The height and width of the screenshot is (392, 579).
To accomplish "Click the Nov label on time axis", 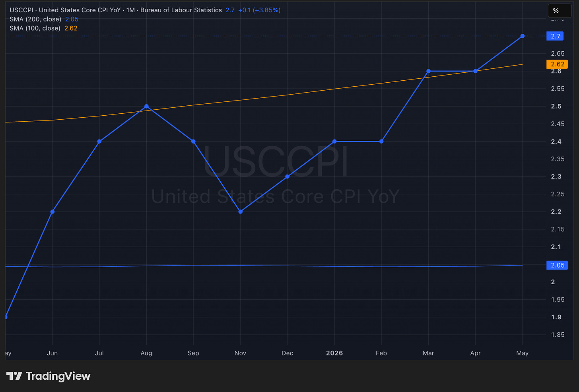I will (x=241, y=353).
